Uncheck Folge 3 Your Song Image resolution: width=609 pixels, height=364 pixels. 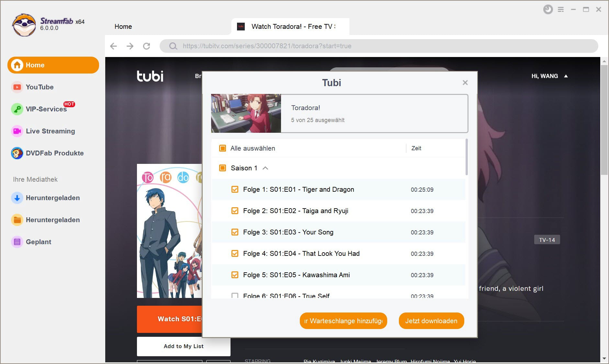pyautogui.click(x=235, y=232)
